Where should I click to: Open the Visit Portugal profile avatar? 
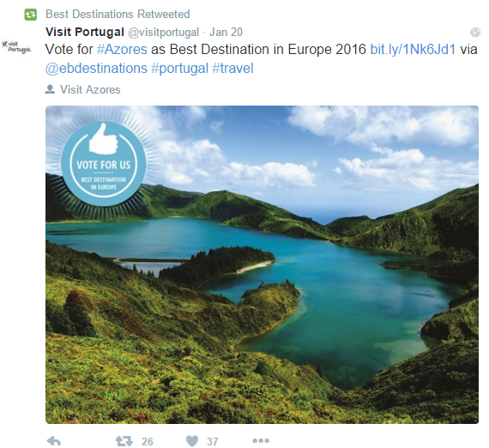(16, 47)
